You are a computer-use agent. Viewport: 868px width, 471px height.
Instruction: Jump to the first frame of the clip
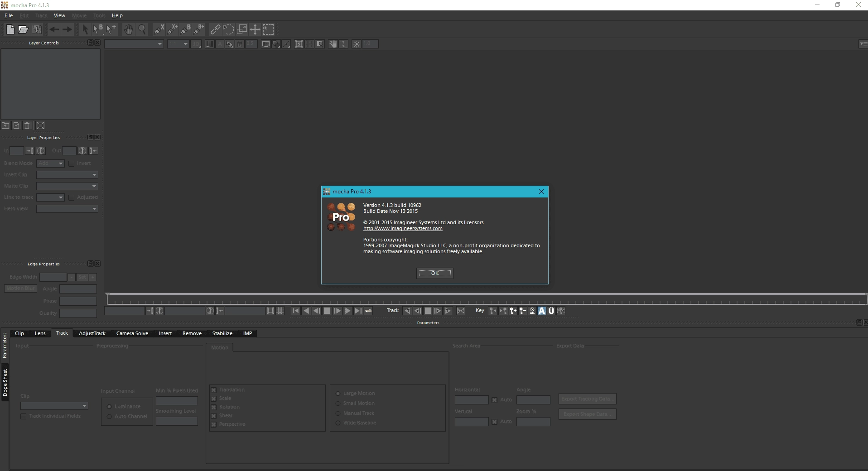tap(296, 311)
